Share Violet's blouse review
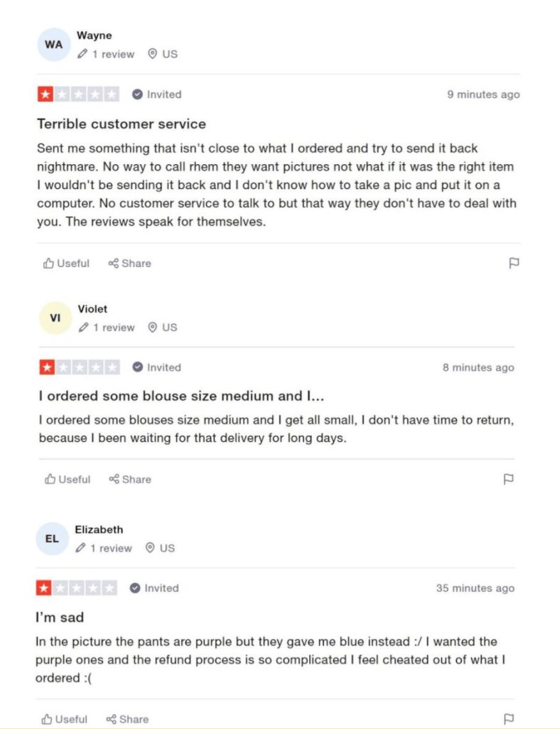The width and height of the screenshot is (560, 729). 130,480
